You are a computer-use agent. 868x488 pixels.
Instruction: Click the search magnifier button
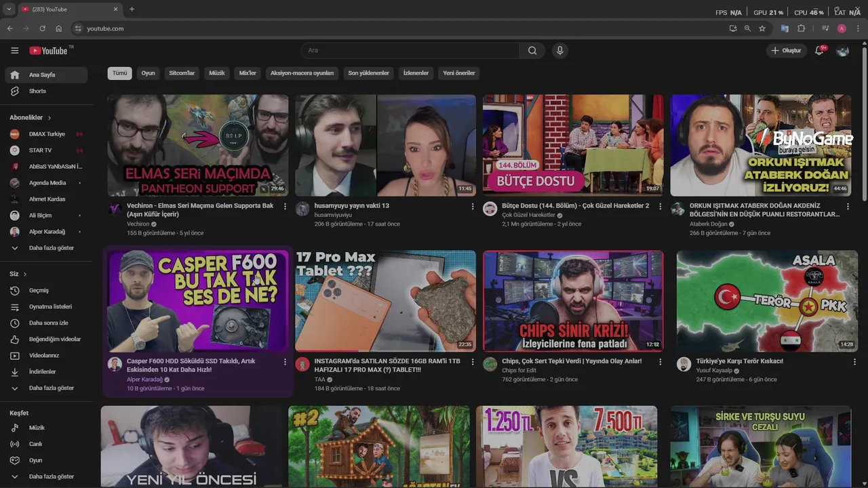(x=532, y=50)
